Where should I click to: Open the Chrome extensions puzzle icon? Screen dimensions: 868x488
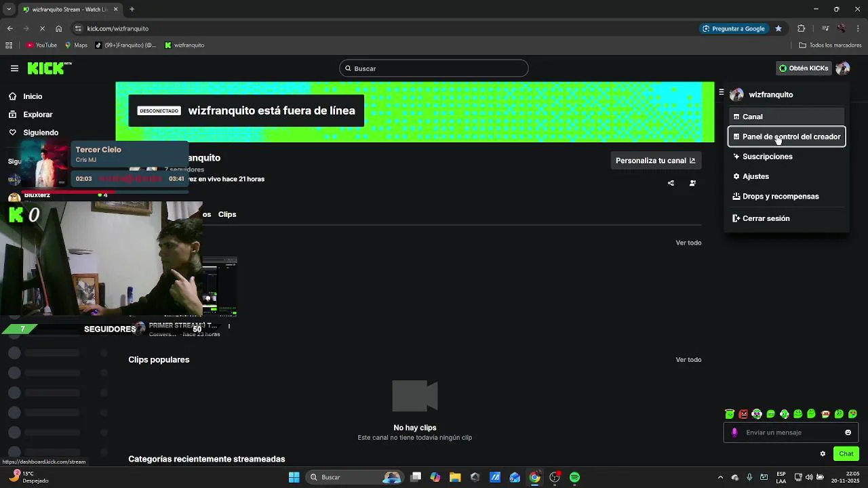pyautogui.click(x=801, y=28)
